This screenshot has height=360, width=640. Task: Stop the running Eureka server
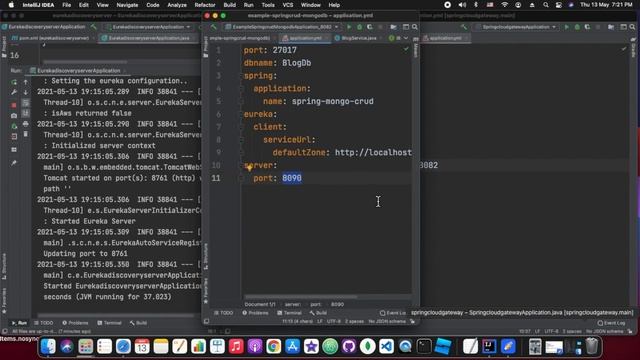coord(14,105)
